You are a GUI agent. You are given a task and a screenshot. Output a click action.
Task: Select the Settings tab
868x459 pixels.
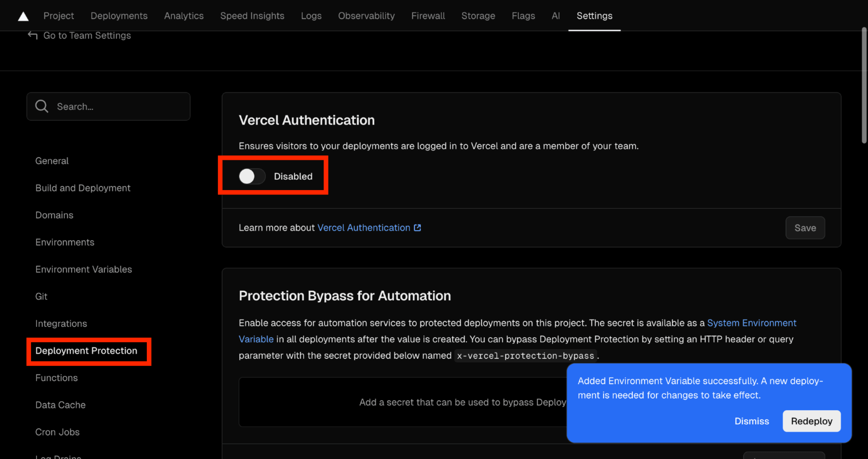pyautogui.click(x=594, y=16)
